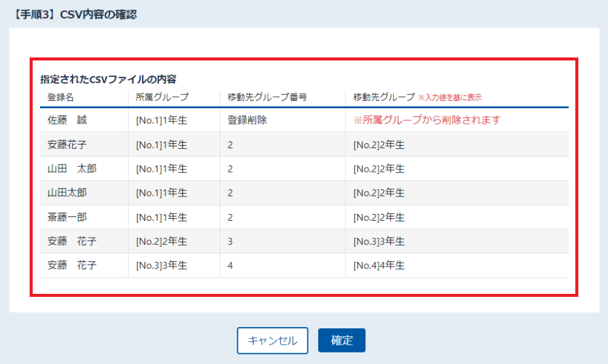Select the 山田太郎 name with no space
This screenshot has height=364, width=608.
click(x=67, y=193)
